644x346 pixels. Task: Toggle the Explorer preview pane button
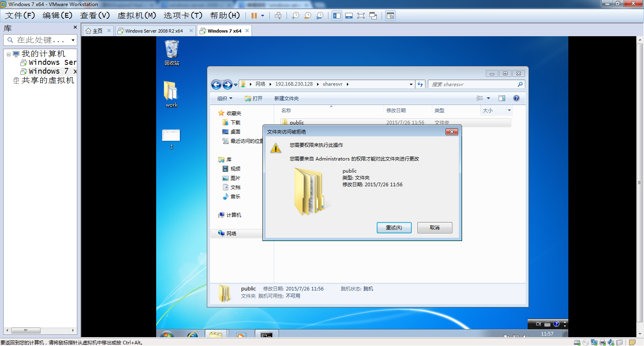502,98
